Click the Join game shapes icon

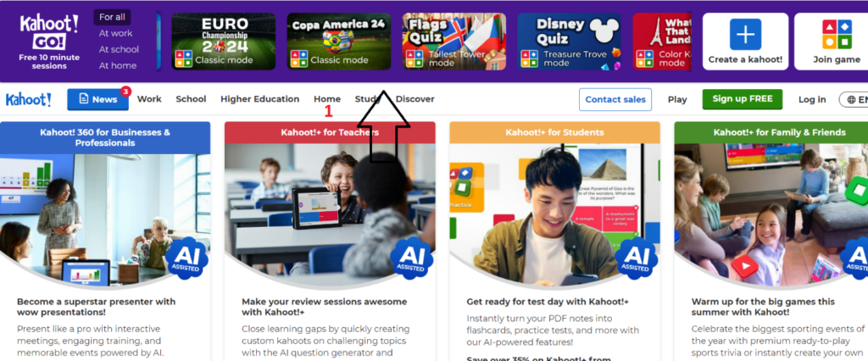(x=837, y=35)
